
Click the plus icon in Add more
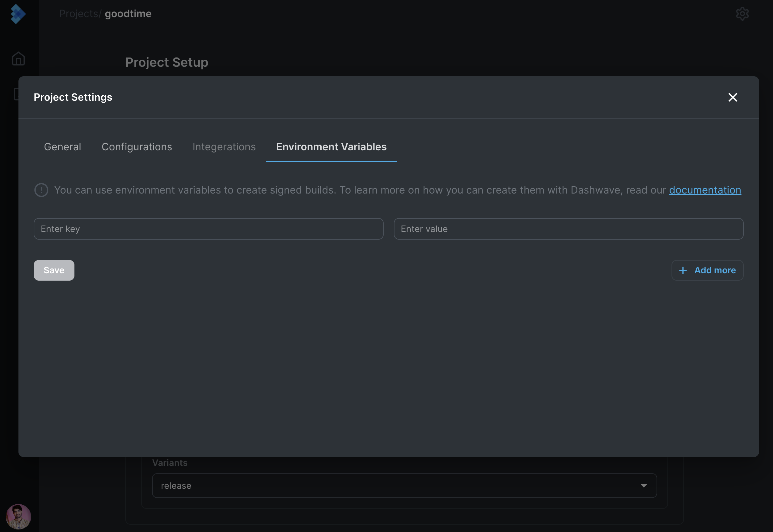tap(683, 270)
